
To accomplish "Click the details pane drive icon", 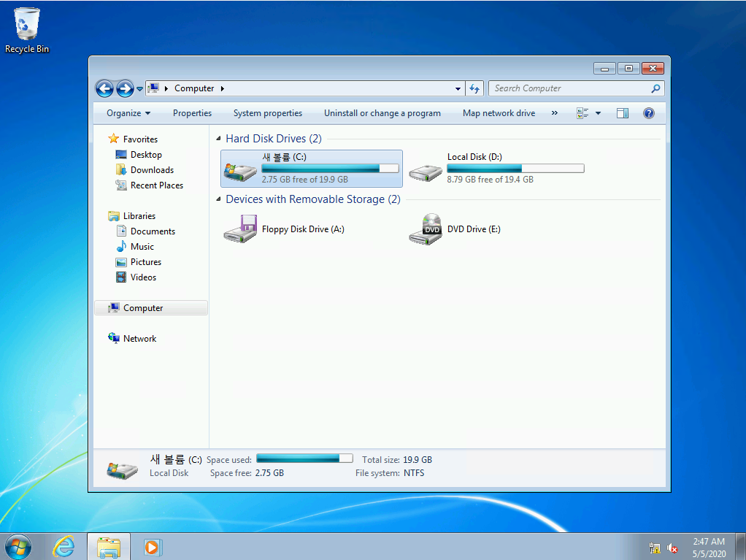I will 122,470.
